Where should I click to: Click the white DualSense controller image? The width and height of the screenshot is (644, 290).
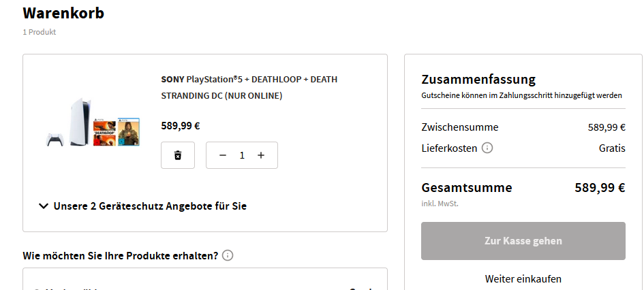[x=52, y=140]
